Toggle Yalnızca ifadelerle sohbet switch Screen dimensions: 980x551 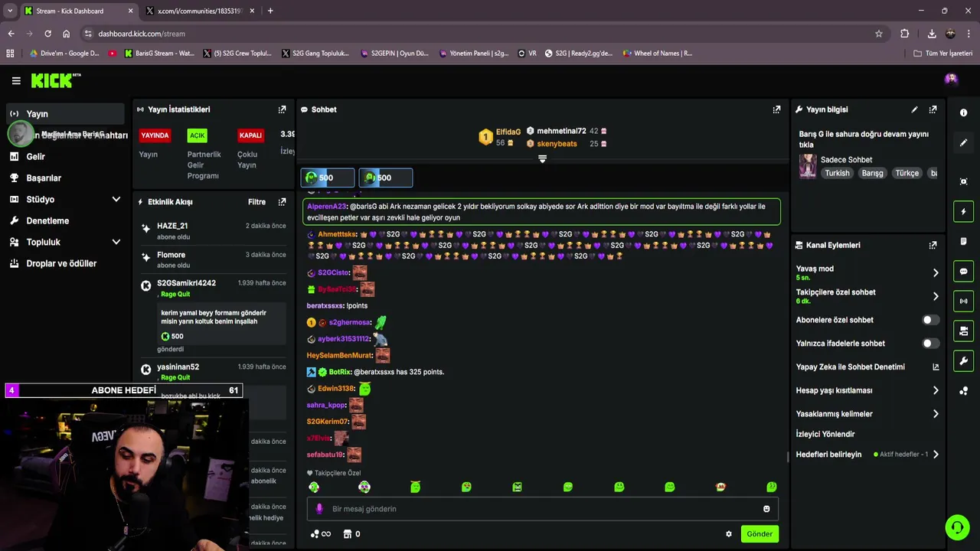point(930,344)
